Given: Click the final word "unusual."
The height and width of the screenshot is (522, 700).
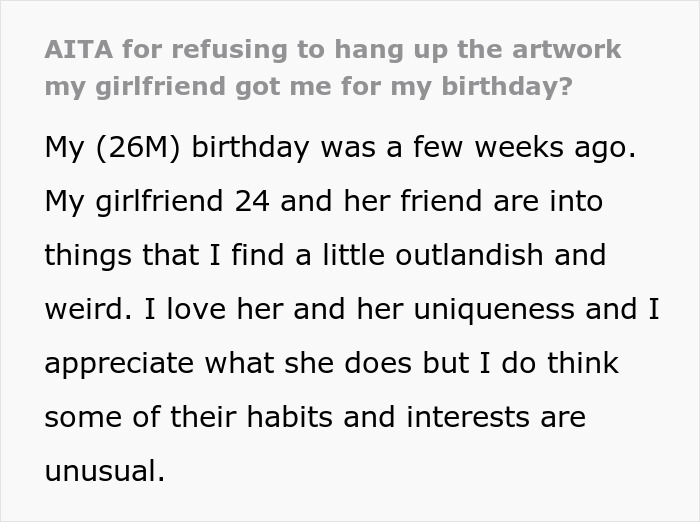Looking at the screenshot, I should 105,471.
